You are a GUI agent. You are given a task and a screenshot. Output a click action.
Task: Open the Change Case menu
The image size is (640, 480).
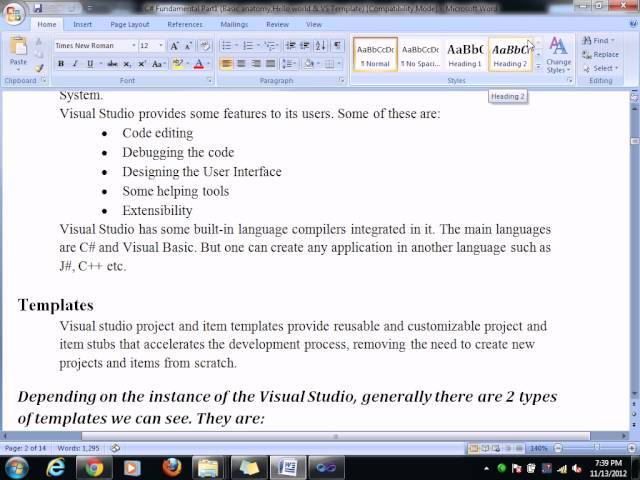158,64
